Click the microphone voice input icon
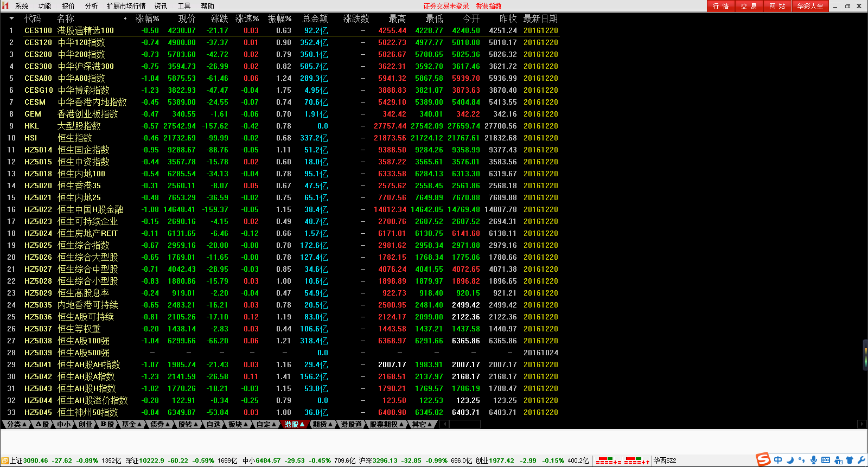Image resolution: width=868 pixels, height=467 pixels. pyautogui.click(x=813, y=460)
